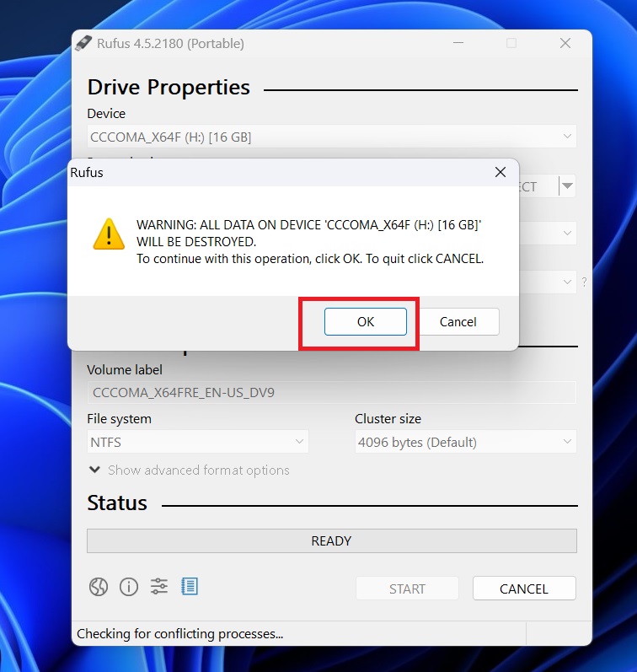The width and height of the screenshot is (637, 672).
Task: Click the Status heading
Action: [117, 503]
